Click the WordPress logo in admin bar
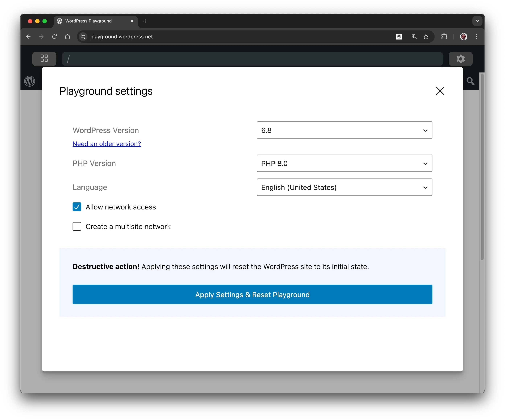Image resolution: width=505 pixels, height=420 pixels. point(30,81)
